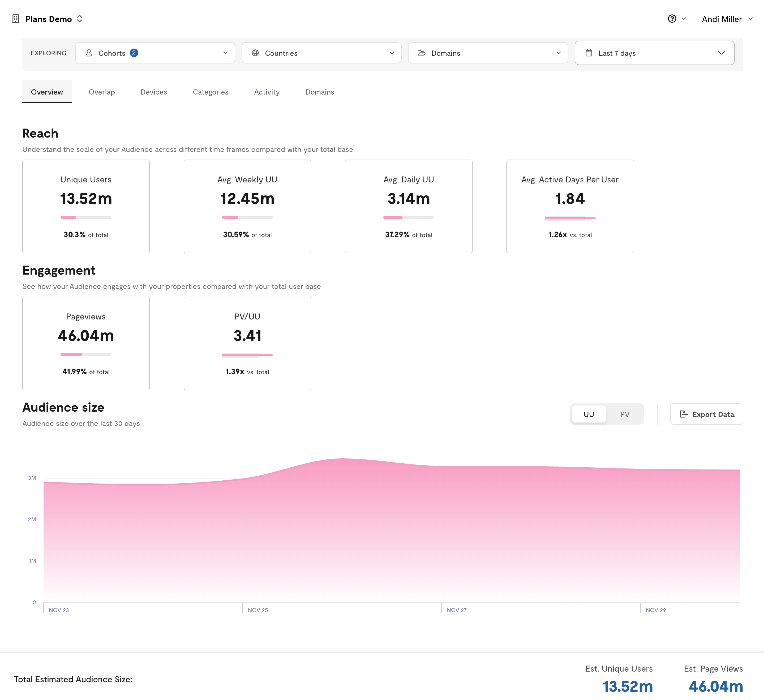
Task: Click the calendar icon in date range
Action: (x=589, y=53)
